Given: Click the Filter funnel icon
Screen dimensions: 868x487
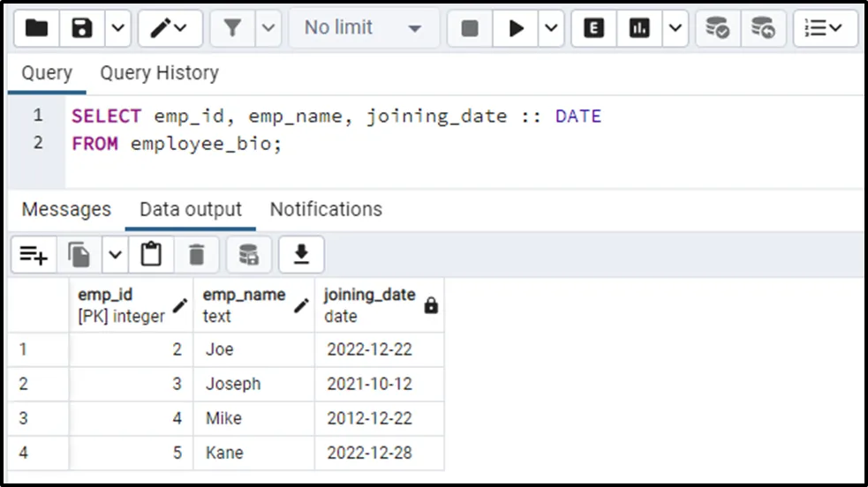Looking at the screenshot, I should [233, 28].
